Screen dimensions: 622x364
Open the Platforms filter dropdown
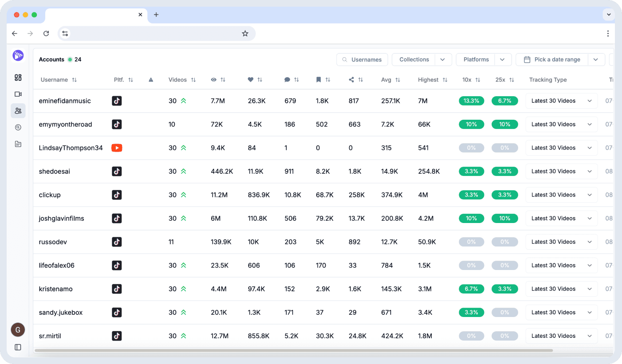tap(502, 59)
